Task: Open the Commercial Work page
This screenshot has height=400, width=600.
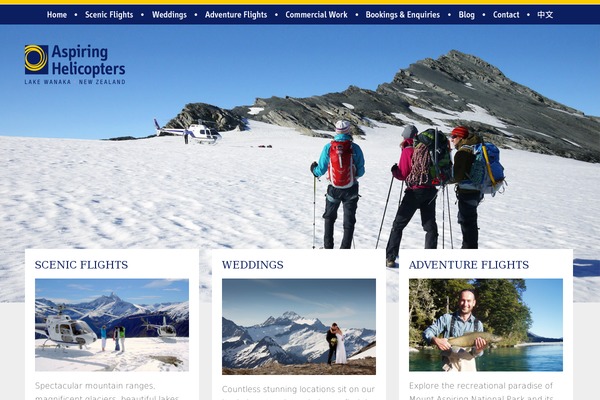Action: 316,15
